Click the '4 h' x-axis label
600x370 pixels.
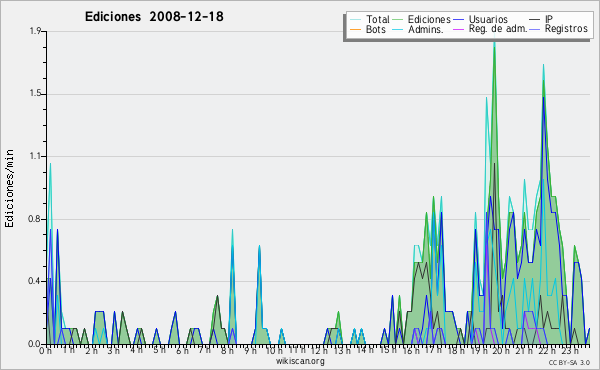tap(136, 350)
